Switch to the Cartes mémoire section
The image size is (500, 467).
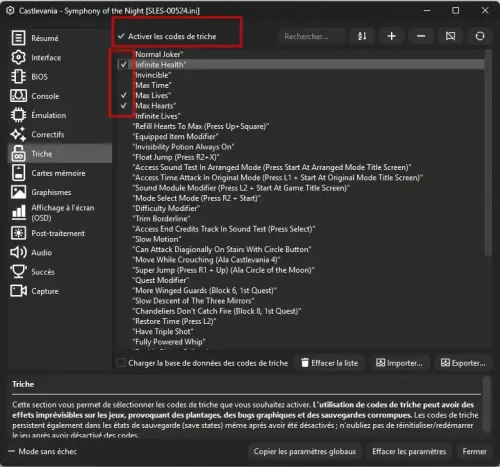pyautogui.click(x=60, y=173)
